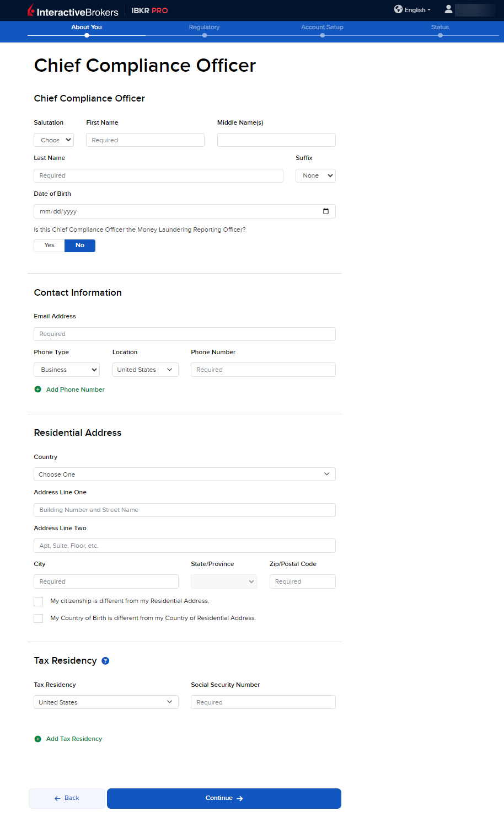Open the Salutation dropdown
Viewport: 504px width, 827px height.
point(53,140)
